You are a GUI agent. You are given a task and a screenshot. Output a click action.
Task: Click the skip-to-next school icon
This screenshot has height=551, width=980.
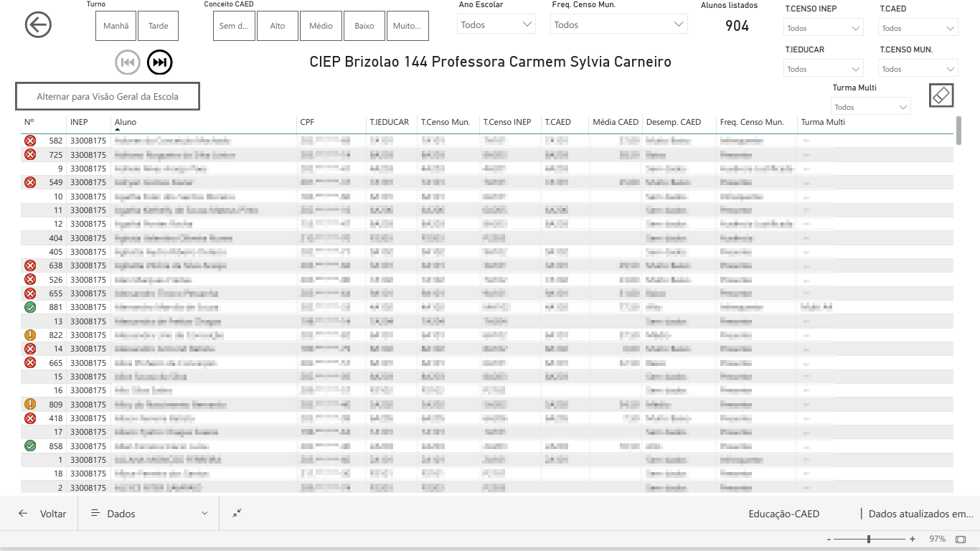[x=160, y=63]
